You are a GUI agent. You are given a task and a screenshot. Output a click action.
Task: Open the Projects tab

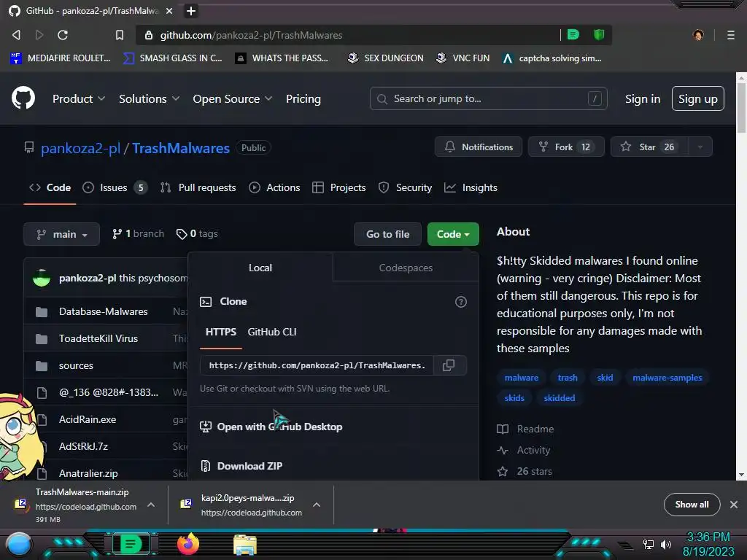(x=338, y=187)
